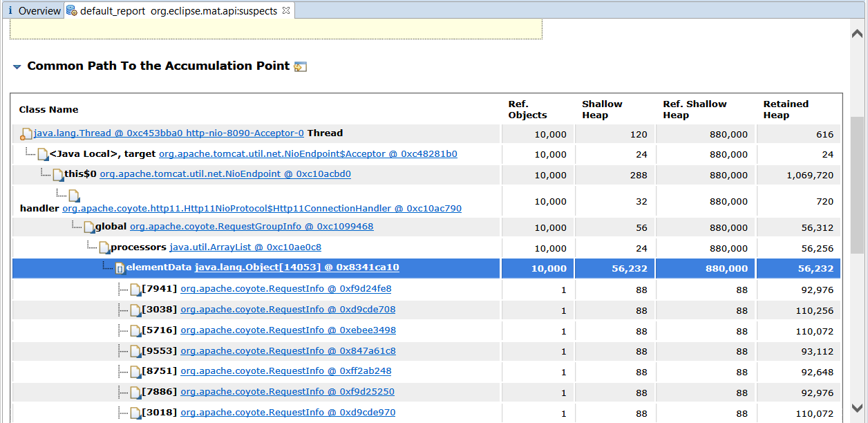Click the vertical scrollbar thumb
Image resolution: width=868 pixels, height=423 pixels.
(x=857, y=185)
